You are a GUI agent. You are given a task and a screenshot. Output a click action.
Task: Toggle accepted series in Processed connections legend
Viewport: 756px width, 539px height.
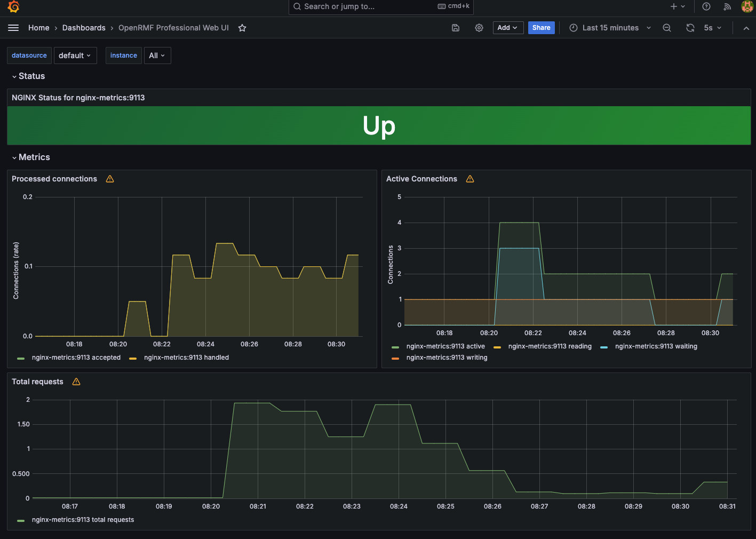pyautogui.click(x=76, y=358)
